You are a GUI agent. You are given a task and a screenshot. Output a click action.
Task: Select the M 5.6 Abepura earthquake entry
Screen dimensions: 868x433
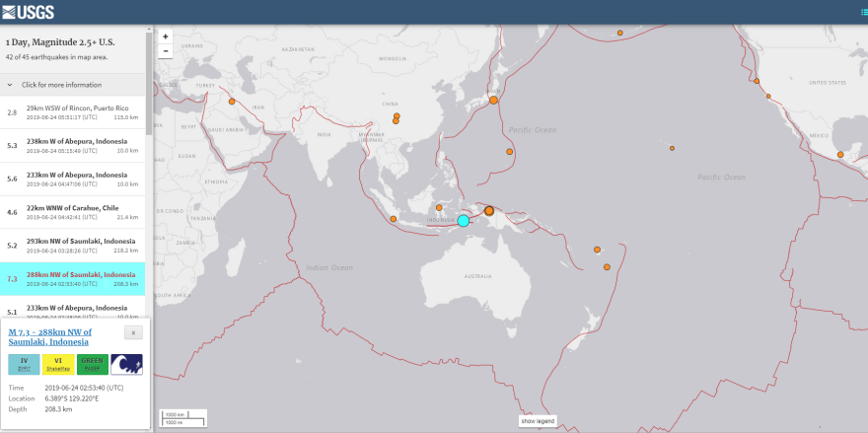(x=79, y=179)
